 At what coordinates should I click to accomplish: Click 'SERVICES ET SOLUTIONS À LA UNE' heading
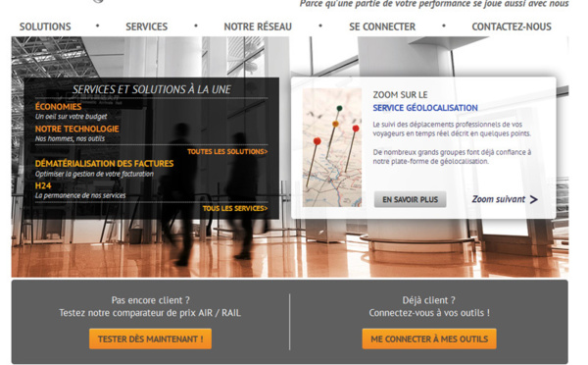click(x=152, y=89)
